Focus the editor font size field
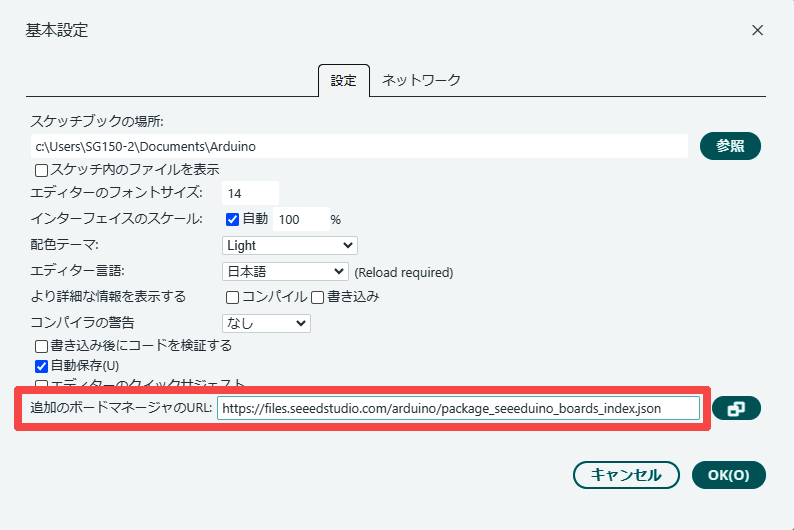794x530 pixels. pos(250,193)
